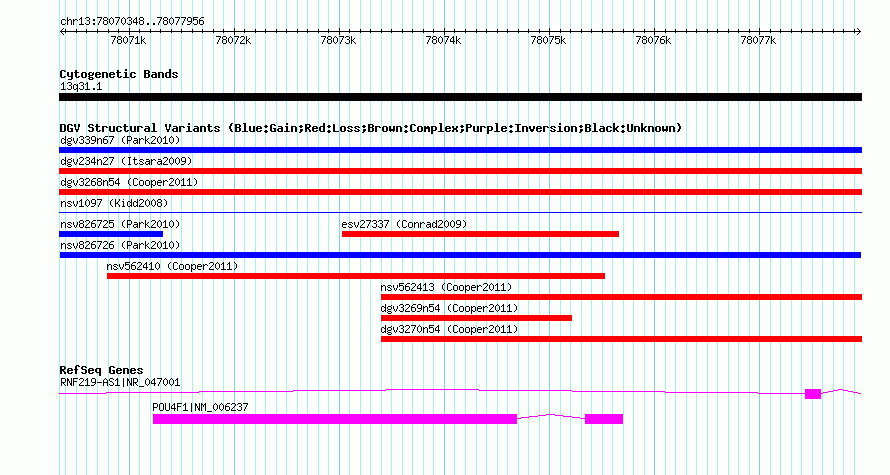The height and width of the screenshot is (475, 890).
Task: Click the 78071k ruler tick label
Action: tap(128, 40)
